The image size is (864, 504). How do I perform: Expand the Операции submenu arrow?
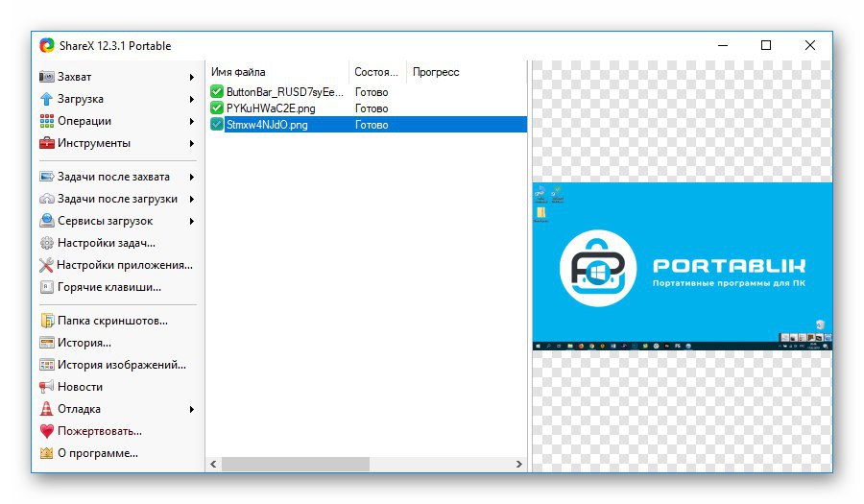(x=191, y=121)
